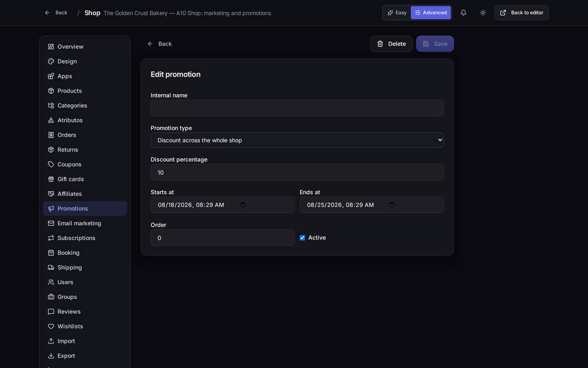Save the promotion
Screen dimensions: 588x368
(435, 44)
